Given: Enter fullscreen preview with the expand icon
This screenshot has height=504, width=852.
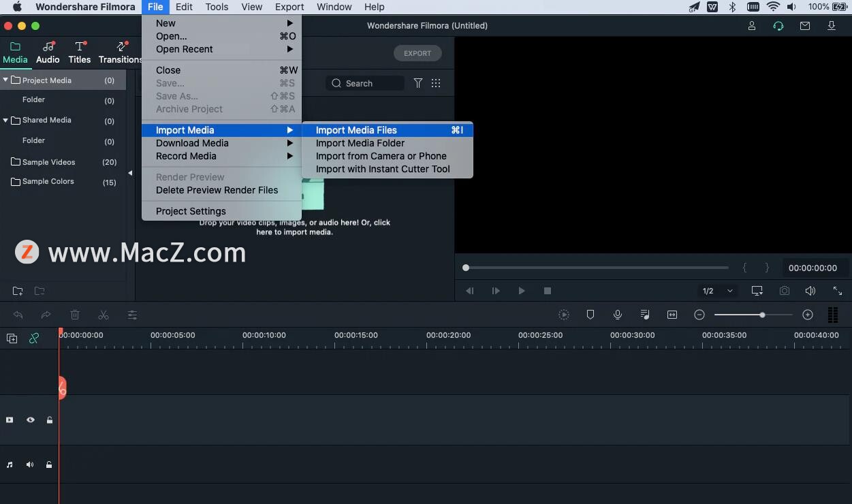Looking at the screenshot, I should coord(838,291).
